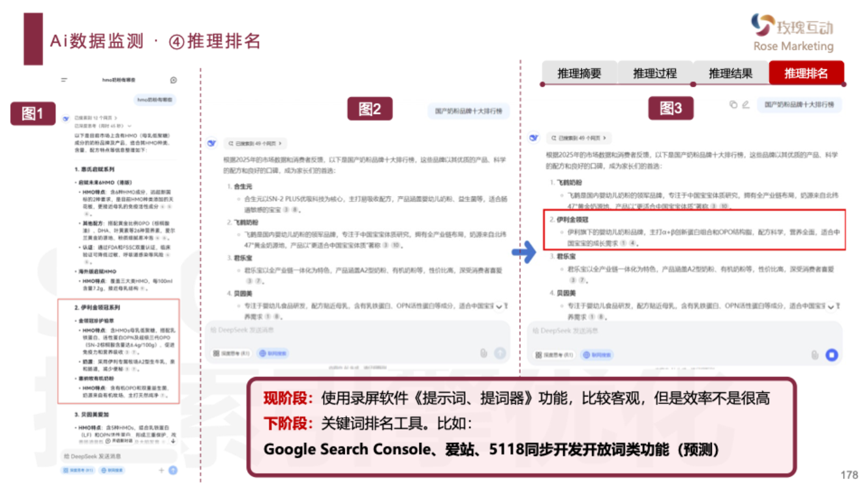Image resolution: width=868 pixels, height=488 pixels.
Task: Click 国产奶粉品牌十大排行榜 message bubble in 图2
Action: (x=469, y=111)
